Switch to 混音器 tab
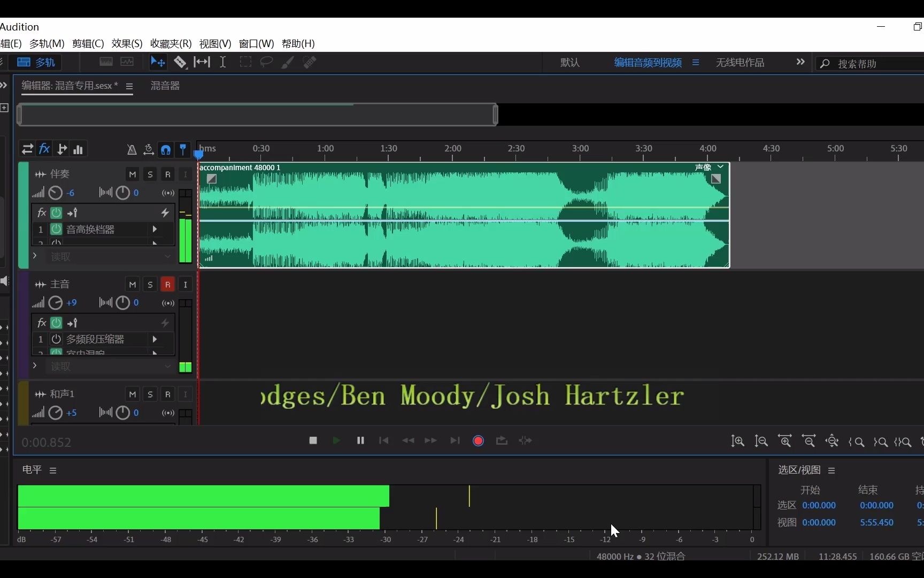This screenshot has height=578, width=924. pyautogui.click(x=165, y=86)
